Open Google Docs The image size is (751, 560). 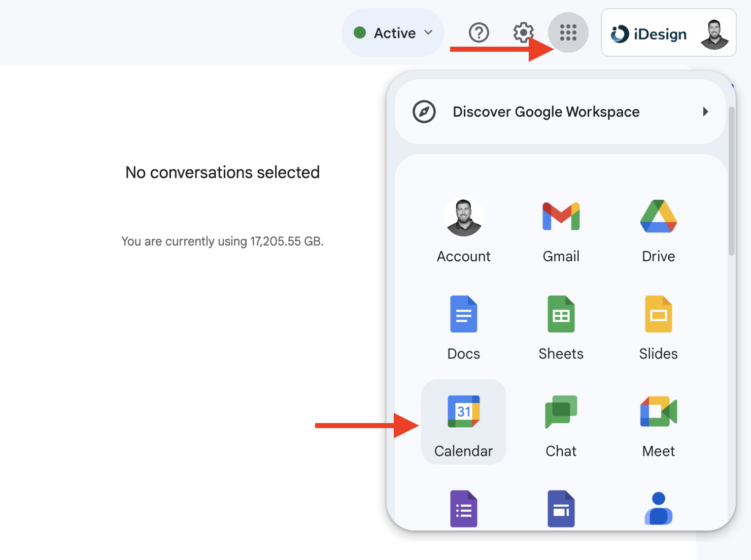coord(464,327)
